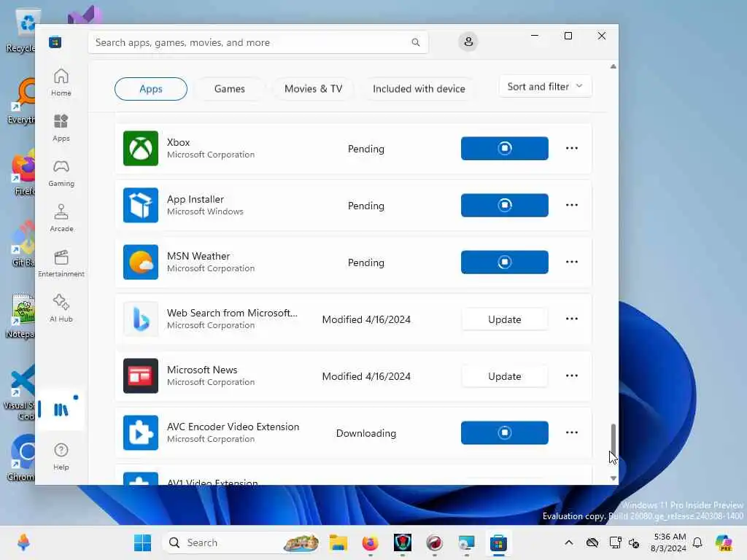The width and height of the screenshot is (747, 560).
Task: Switch to the Games filter tab
Action: 230,89
